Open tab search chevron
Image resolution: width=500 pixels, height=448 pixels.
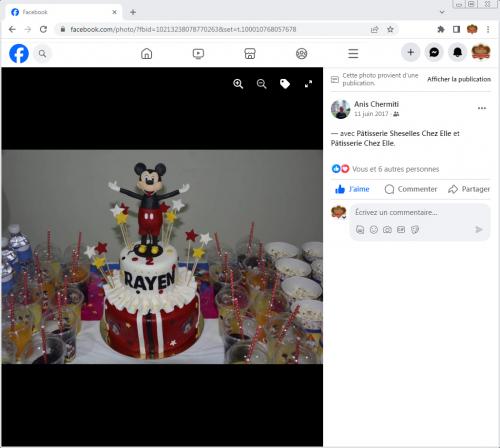point(442,12)
